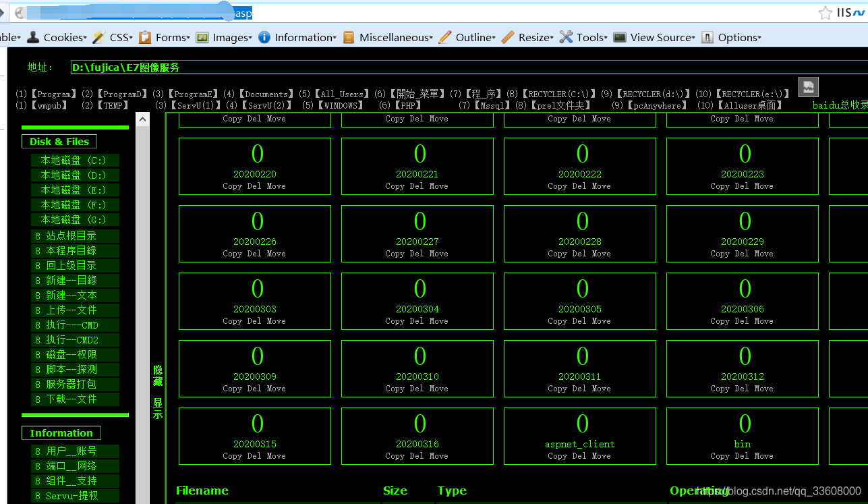This screenshot has width=868, height=504.
Task: Open local disk 本地磁盘 (D:)
Action: (75, 175)
